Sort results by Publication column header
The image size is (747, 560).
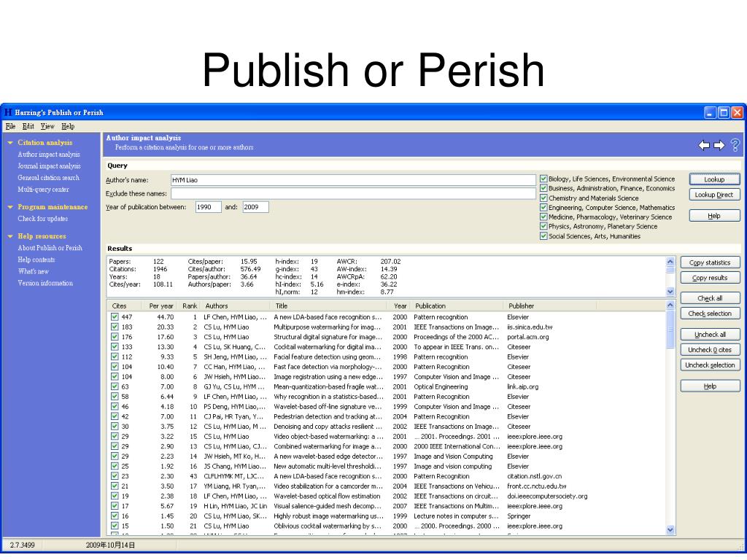point(457,306)
